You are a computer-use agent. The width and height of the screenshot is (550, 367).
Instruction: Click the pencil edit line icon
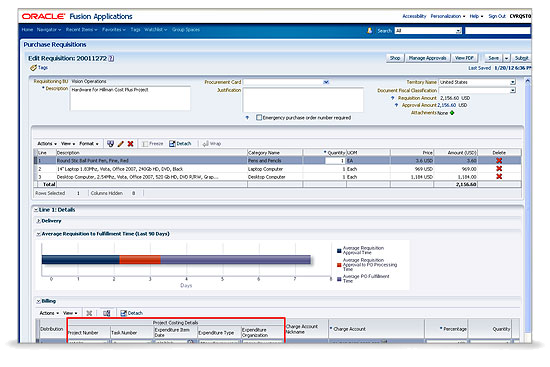pos(121,144)
